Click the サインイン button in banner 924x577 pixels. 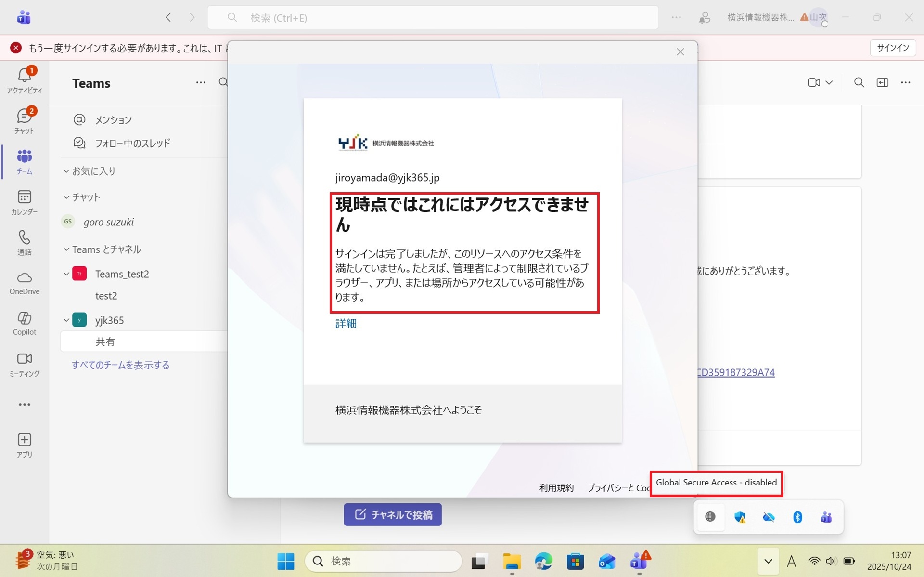pyautogui.click(x=892, y=48)
